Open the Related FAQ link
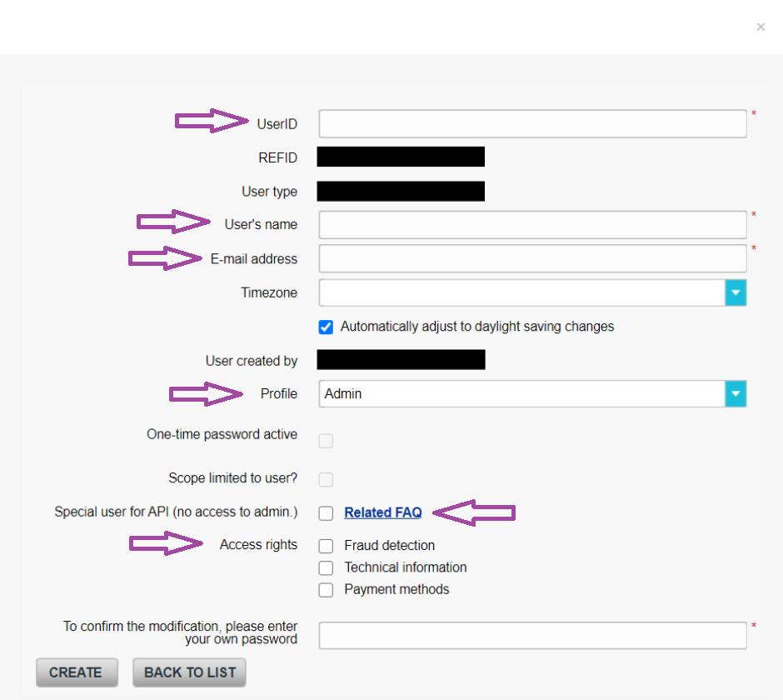The width and height of the screenshot is (783, 700). point(383,512)
